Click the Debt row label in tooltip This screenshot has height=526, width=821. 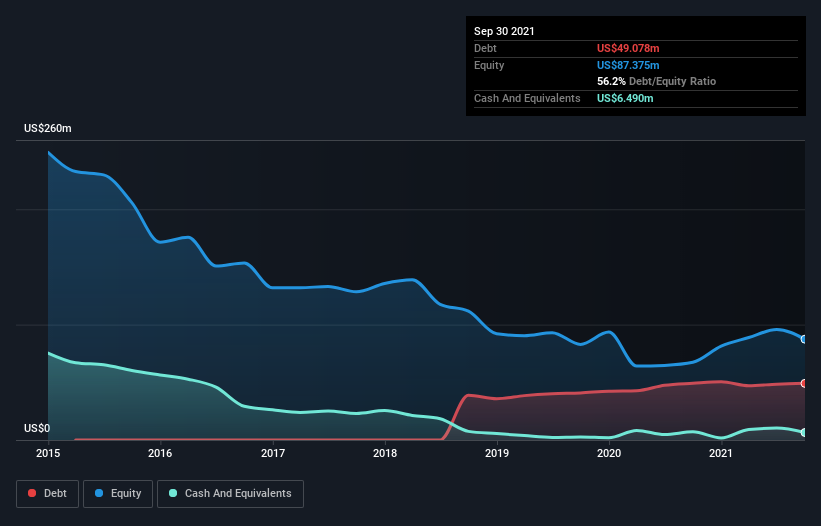pos(485,48)
